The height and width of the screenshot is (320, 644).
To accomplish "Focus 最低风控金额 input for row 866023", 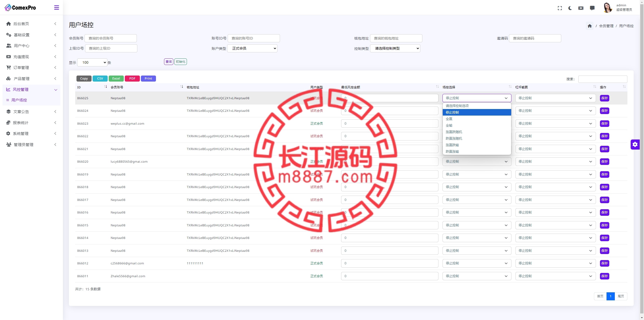I will (390, 124).
